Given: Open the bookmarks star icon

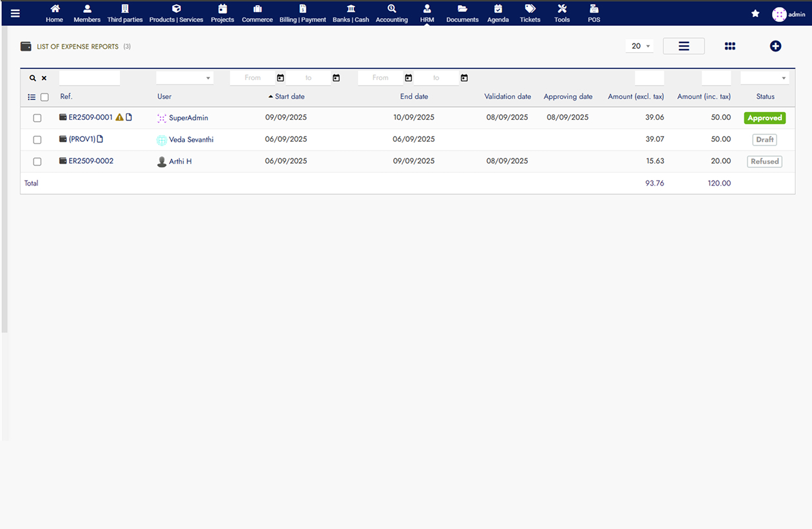Looking at the screenshot, I should click(x=755, y=14).
